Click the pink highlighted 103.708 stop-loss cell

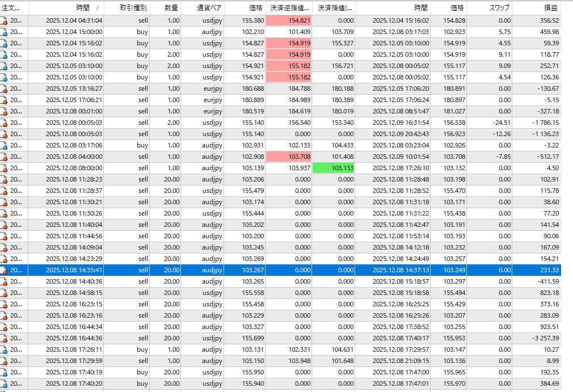pos(289,157)
